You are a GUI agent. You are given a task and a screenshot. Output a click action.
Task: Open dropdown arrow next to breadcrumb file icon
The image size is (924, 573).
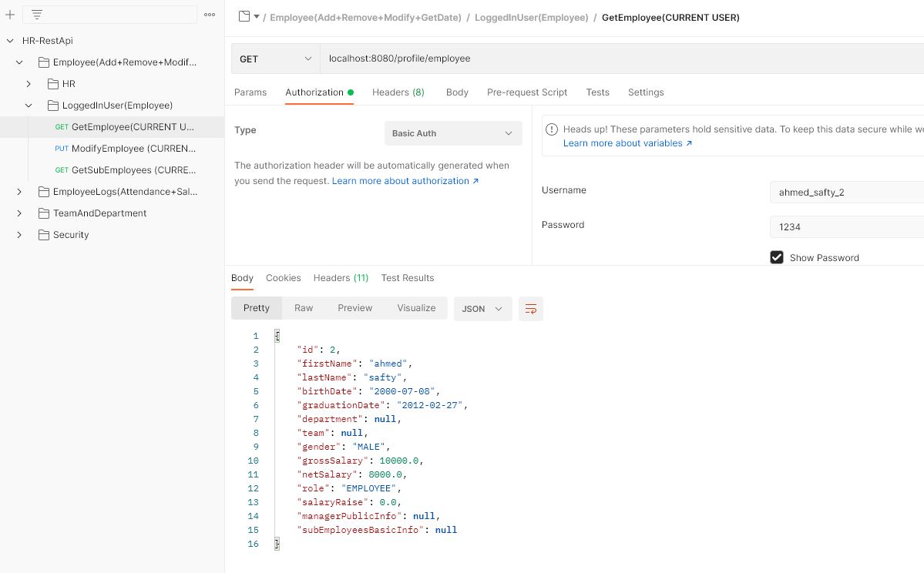(257, 16)
